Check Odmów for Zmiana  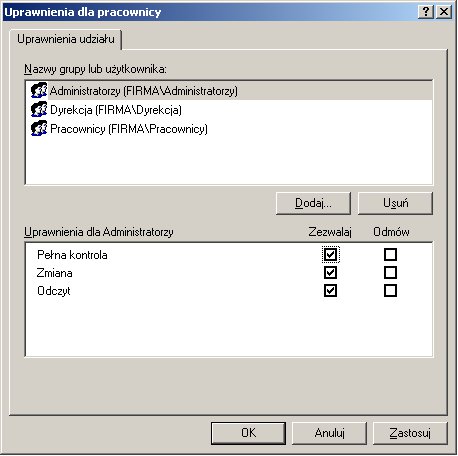[390, 273]
